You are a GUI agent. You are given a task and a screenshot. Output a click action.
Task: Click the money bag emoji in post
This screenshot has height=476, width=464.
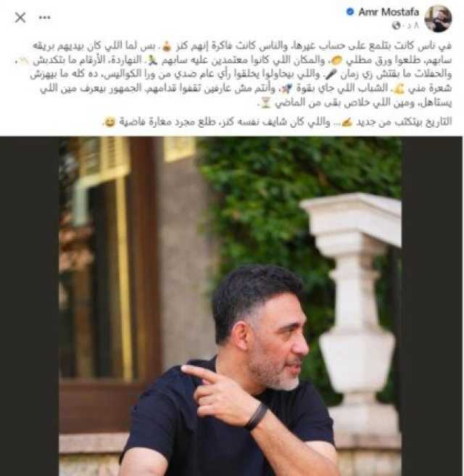coord(167,46)
